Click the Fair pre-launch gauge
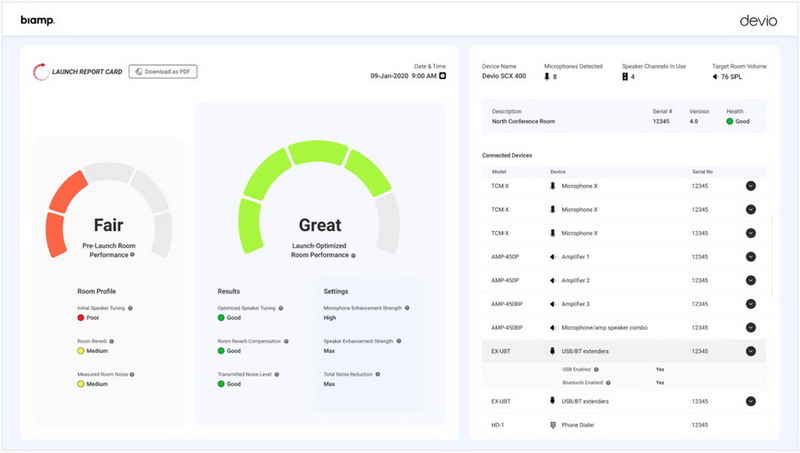The height and width of the screenshot is (453, 800). pos(109,210)
